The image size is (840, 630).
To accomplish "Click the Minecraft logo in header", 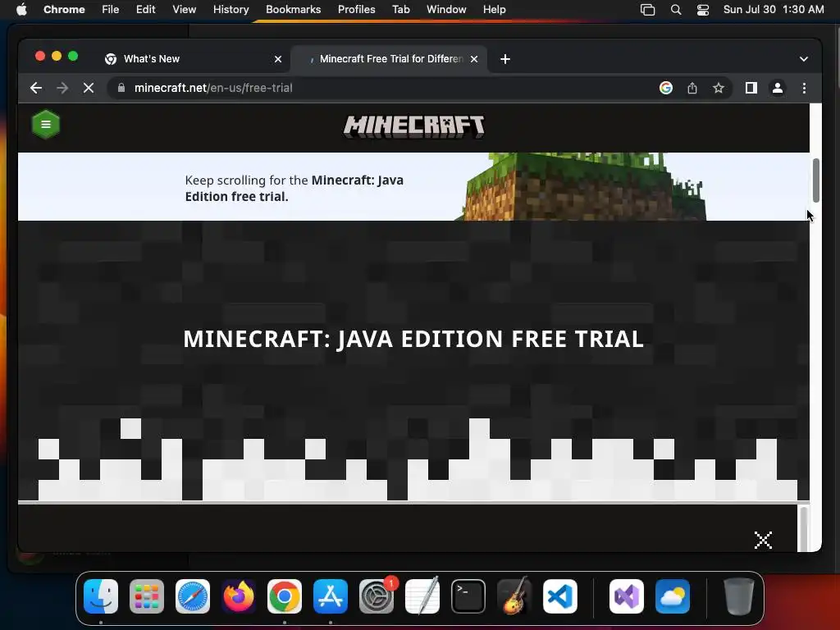I will 413,127.
